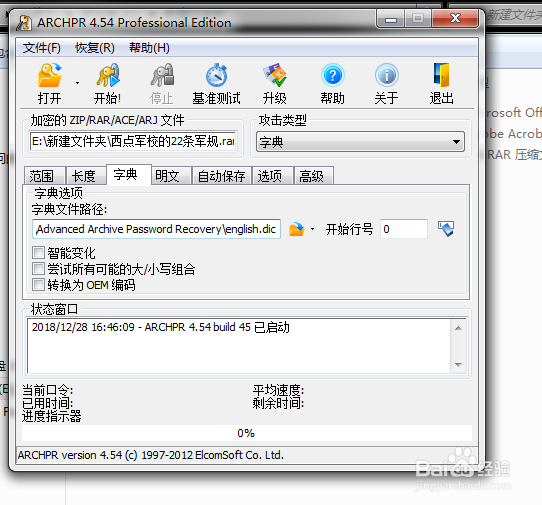Click 当前口令 label text

(48, 390)
